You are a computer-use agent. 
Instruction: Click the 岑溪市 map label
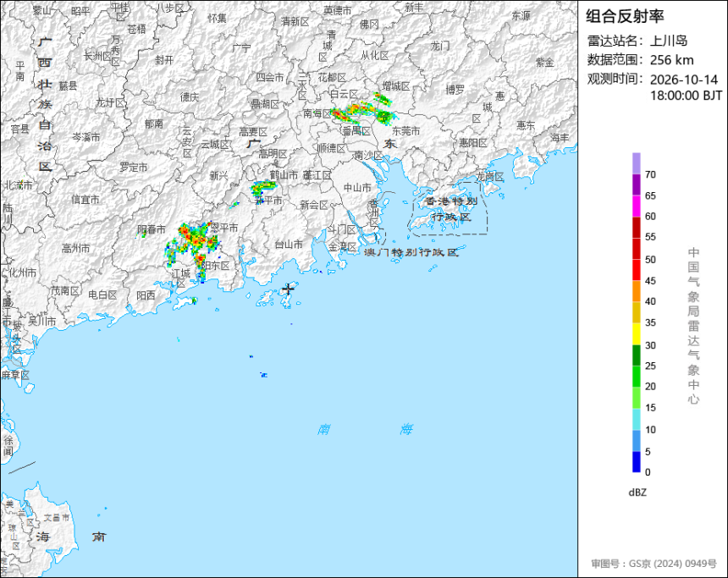[85, 137]
